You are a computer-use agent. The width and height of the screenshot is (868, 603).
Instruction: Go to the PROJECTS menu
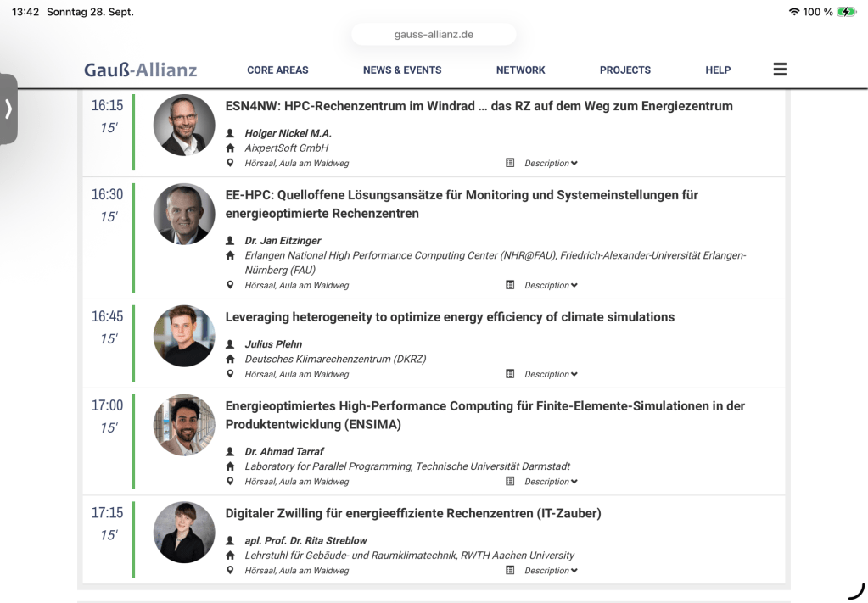click(x=624, y=70)
